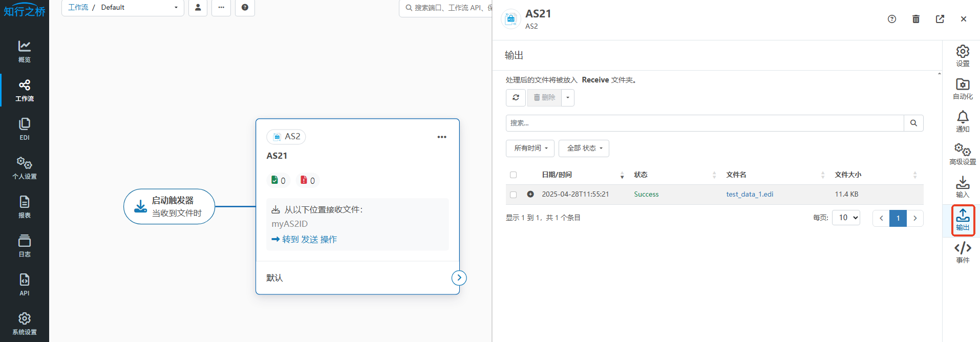Click the output file search input field
Screen dimensions: 980x342
click(x=704, y=123)
